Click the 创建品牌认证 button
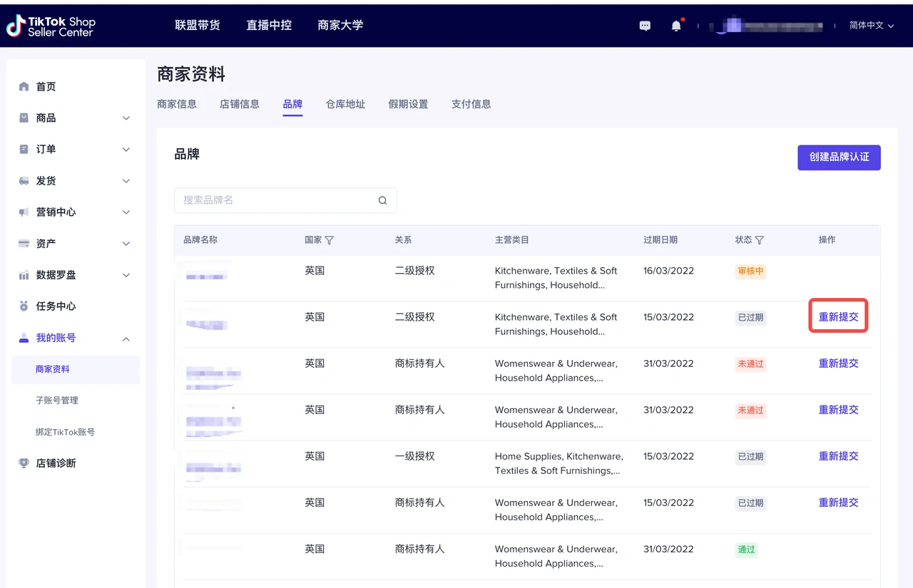This screenshot has width=913, height=588. click(839, 158)
